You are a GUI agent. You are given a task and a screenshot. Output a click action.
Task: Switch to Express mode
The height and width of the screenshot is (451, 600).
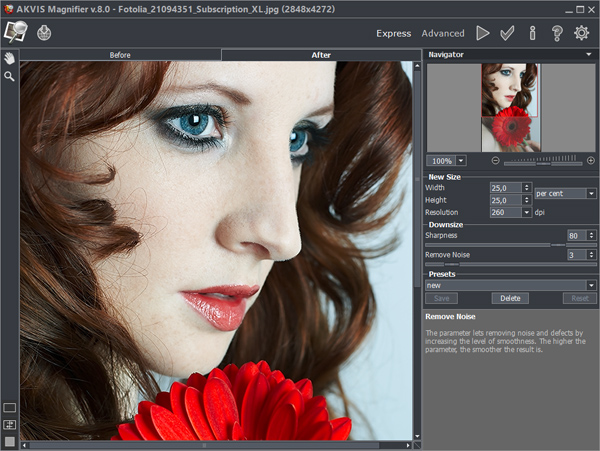[393, 34]
